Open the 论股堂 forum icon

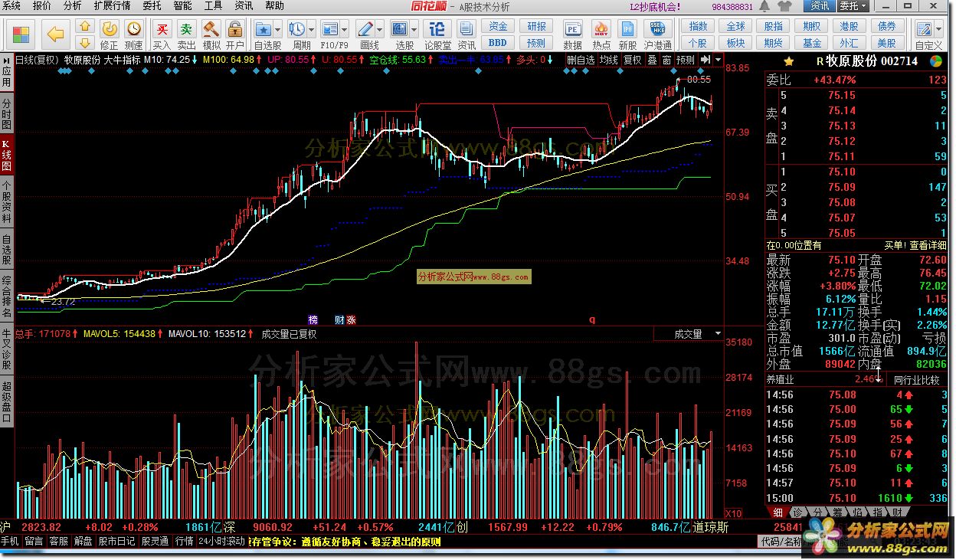click(437, 34)
